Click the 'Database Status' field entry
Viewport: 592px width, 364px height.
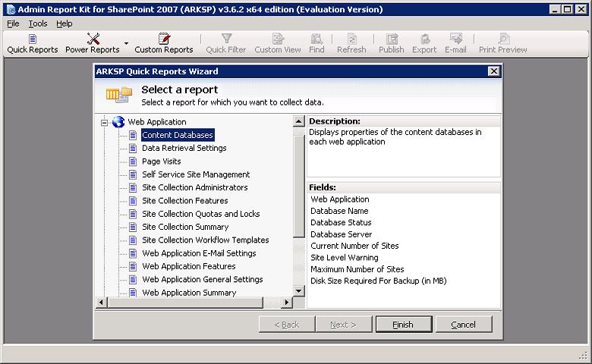pyautogui.click(x=341, y=222)
